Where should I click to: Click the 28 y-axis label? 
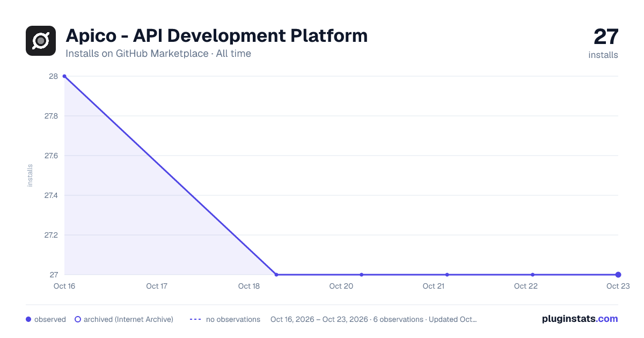53,76
